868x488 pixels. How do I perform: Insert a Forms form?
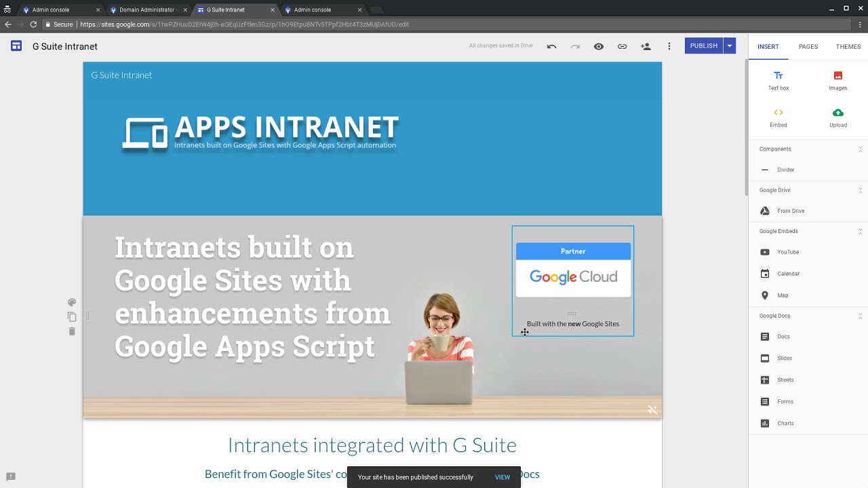(808, 402)
